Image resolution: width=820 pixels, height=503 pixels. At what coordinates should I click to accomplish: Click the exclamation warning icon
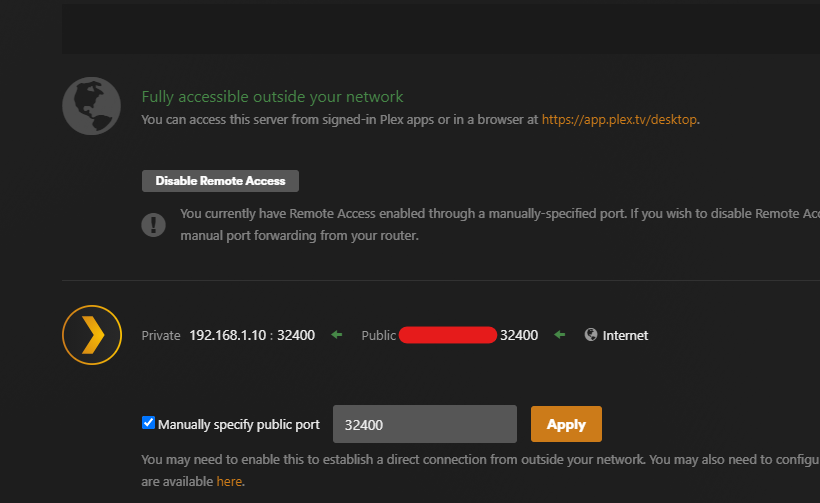pyautogui.click(x=153, y=225)
